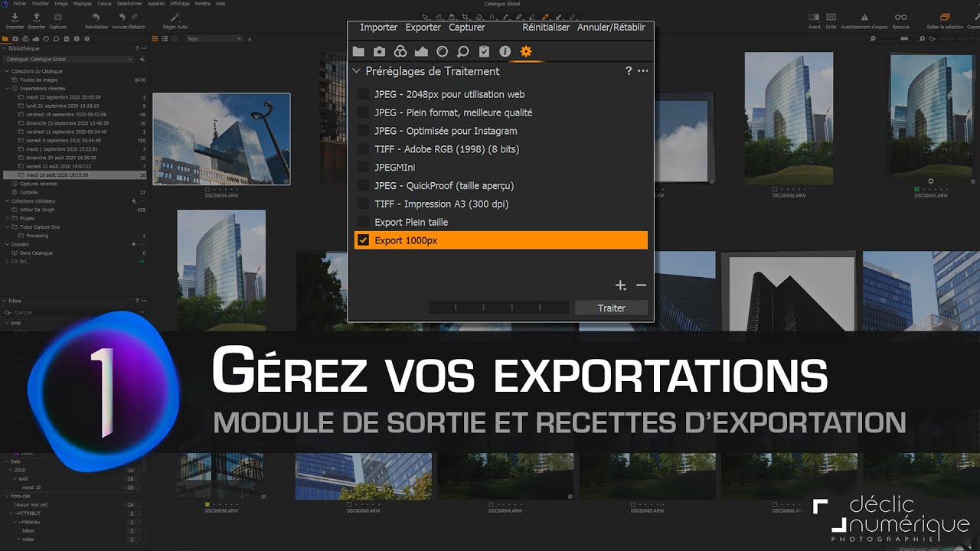The image size is (980, 551).
Task: Click the progress bar beside Traiter
Action: [498, 308]
